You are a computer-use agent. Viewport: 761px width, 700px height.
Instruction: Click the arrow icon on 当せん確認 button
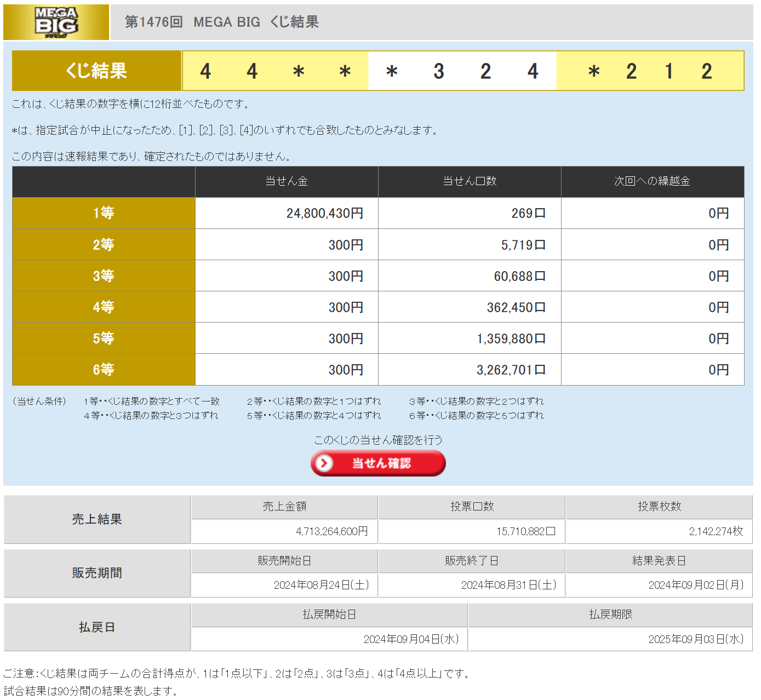point(324,463)
